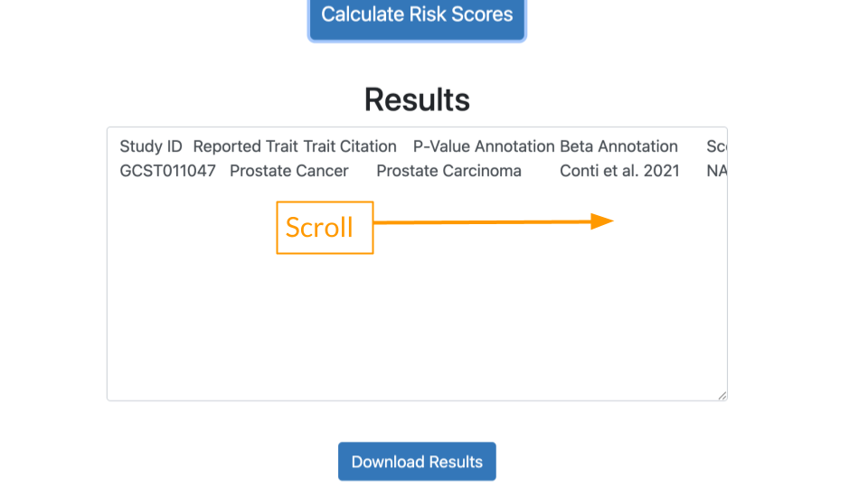The image size is (868, 488).
Task: Click the P-Value Annotation header text
Action: [484, 146]
